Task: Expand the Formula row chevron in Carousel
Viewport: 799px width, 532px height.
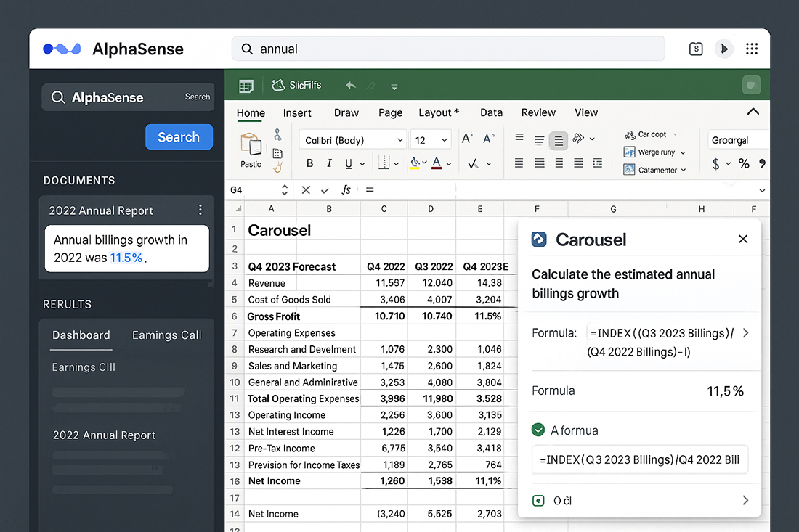Action: (x=746, y=333)
